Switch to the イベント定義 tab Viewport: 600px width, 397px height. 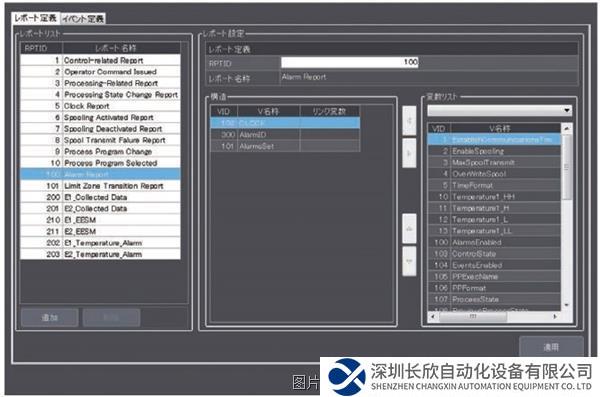coord(83,19)
